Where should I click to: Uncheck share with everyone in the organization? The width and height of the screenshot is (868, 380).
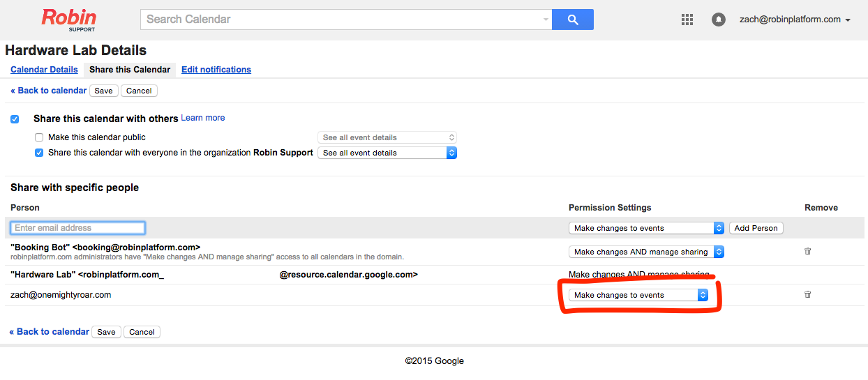(39, 153)
